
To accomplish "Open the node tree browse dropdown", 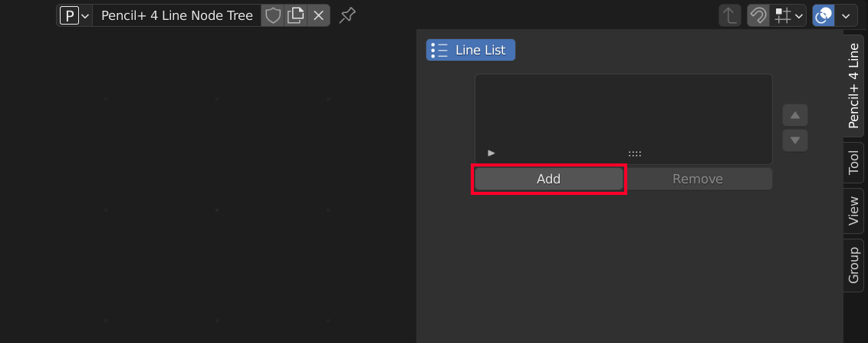I will pyautogui.click(x=74, y=15).
